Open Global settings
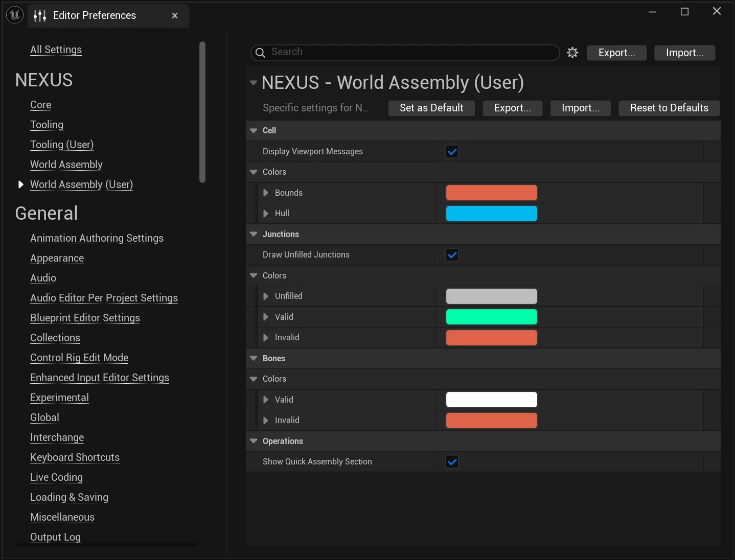 click(44, 417)
